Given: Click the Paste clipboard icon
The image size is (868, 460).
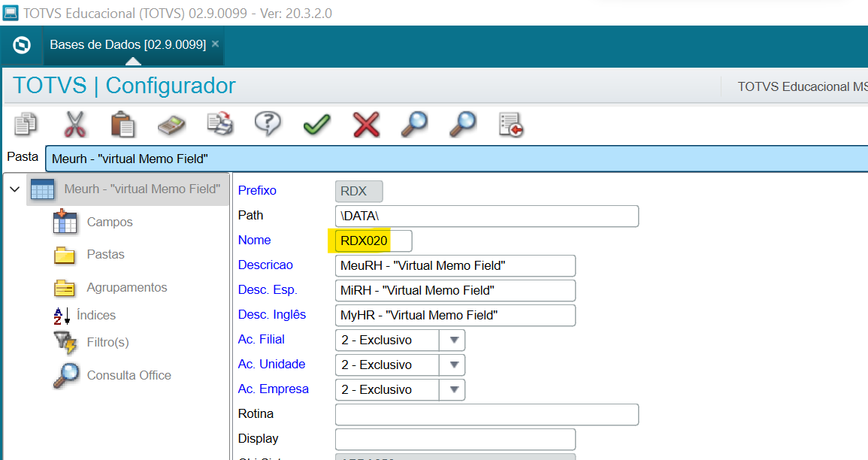Looking at the screenshot, I should tap(123, 124).
